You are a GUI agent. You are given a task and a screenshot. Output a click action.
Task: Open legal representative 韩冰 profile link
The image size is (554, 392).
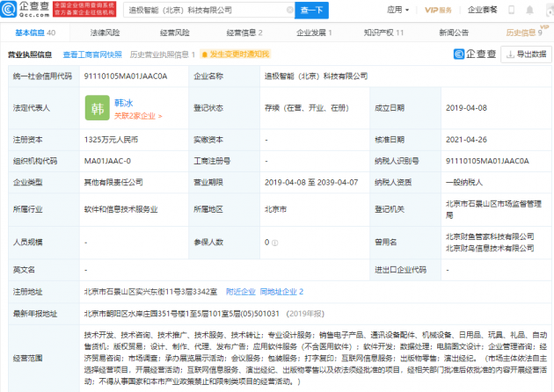click(x=124, y=103)
